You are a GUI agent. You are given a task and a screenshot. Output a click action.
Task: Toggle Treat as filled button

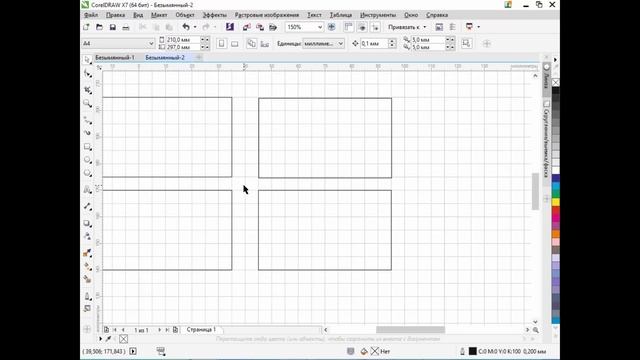pos(466,43)
